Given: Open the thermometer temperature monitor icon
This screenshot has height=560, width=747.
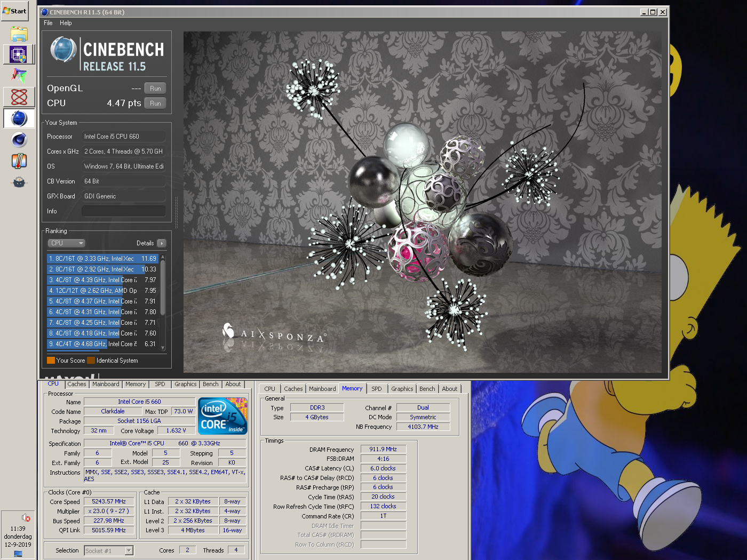Looking at the screenshot, I should [19, 161].
